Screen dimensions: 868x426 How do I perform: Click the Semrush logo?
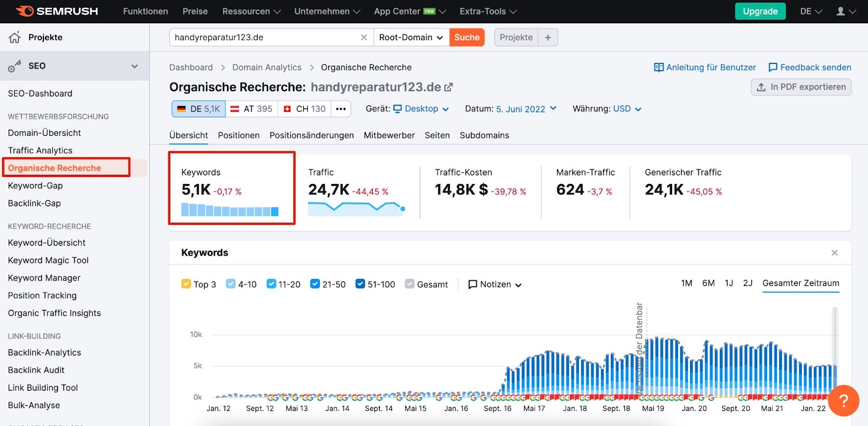click(57, 11)
